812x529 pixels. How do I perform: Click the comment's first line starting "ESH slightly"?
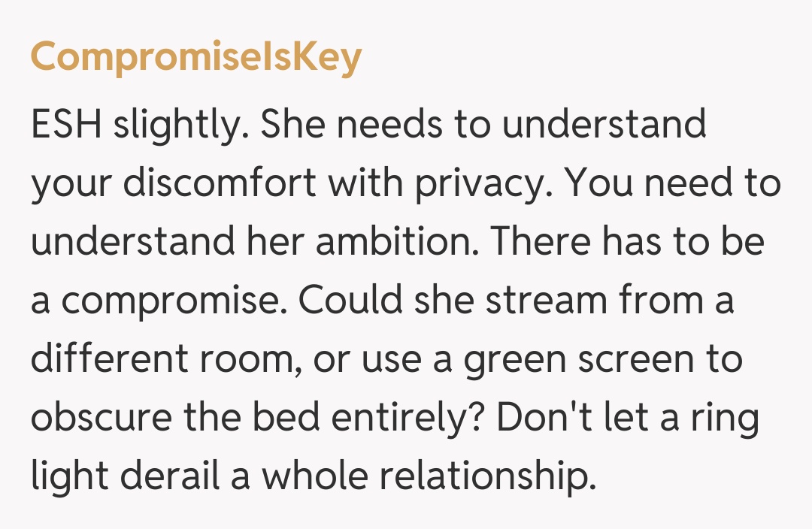pos(368,124)
